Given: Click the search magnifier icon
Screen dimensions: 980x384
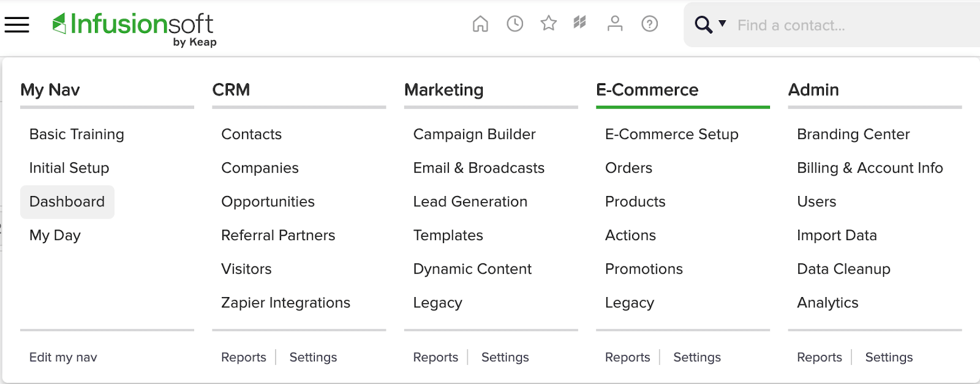Looking at the screenshot, I should (703, 25).
